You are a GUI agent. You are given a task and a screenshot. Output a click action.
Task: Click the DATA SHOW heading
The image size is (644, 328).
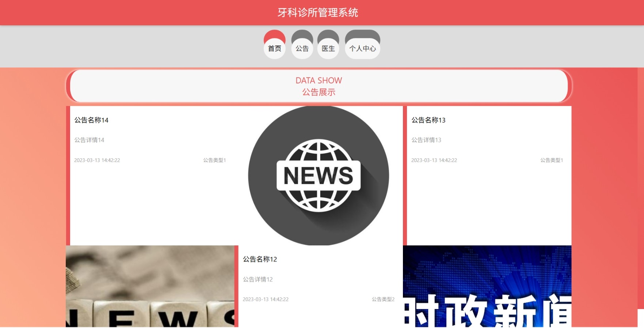[x=319, y=80]
